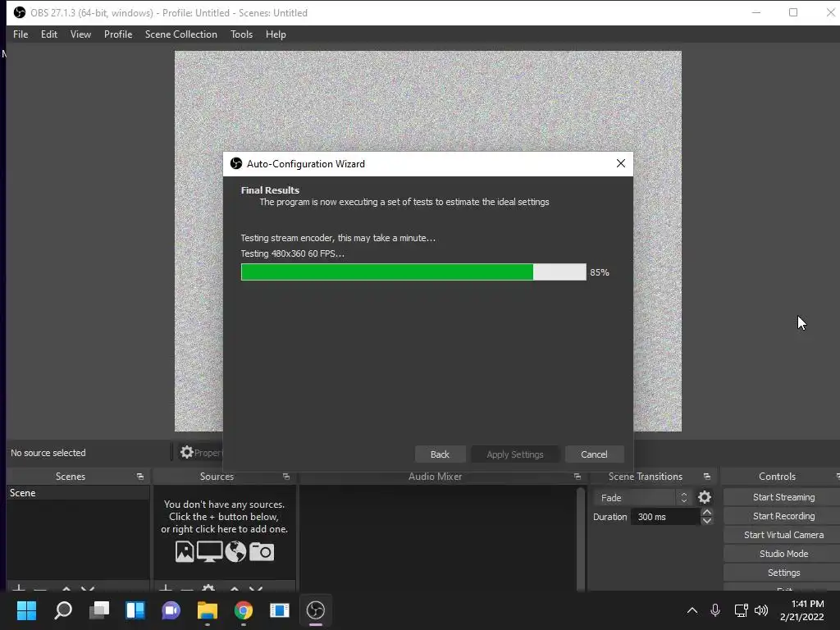
Task: Click the OBS Studio taskbar icon
Action: point(316,610)
